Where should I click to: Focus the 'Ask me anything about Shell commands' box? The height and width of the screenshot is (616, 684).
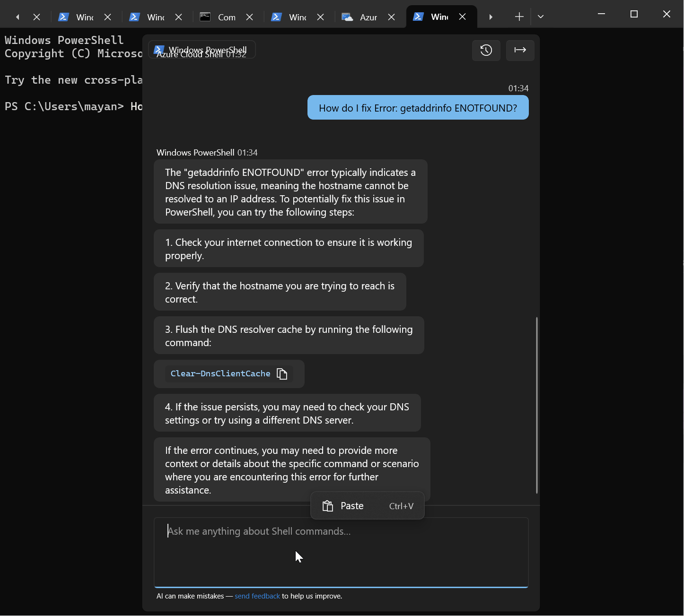pos(341,552)
